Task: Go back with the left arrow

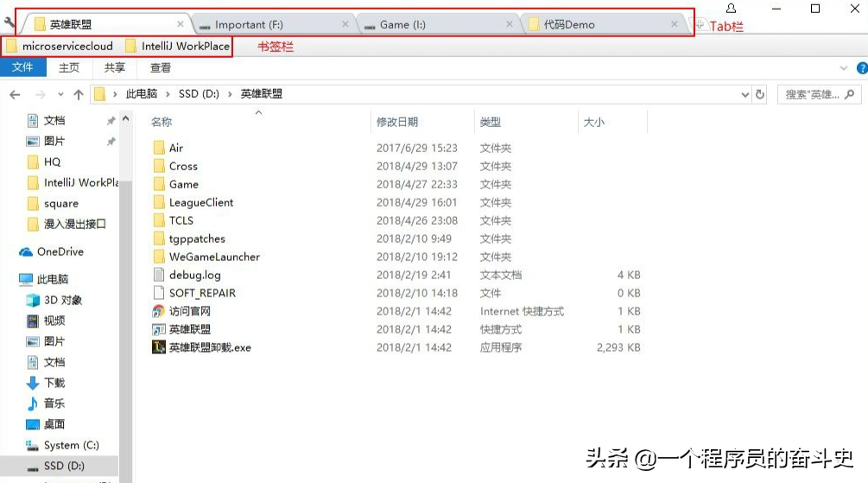Action: coord(15,95)
